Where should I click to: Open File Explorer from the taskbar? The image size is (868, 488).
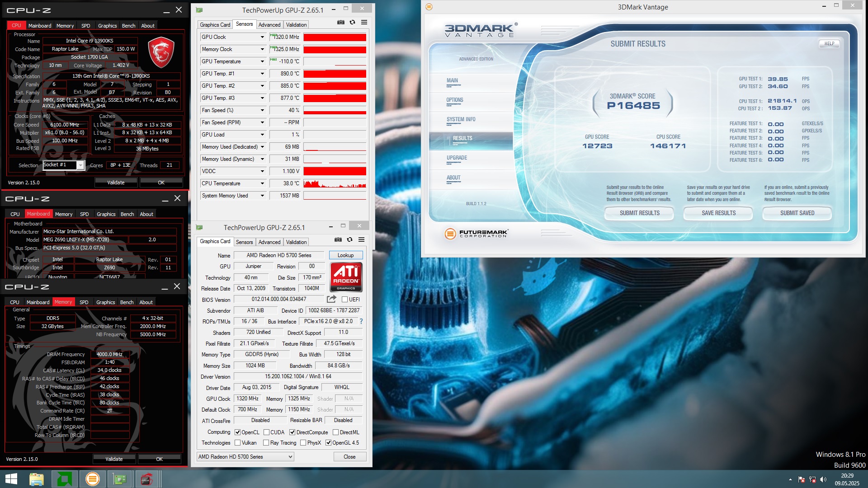[x=37, y=479]
